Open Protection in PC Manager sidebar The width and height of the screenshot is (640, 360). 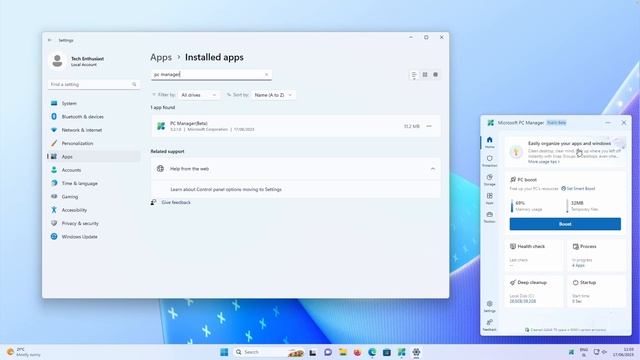coord(489,161)
